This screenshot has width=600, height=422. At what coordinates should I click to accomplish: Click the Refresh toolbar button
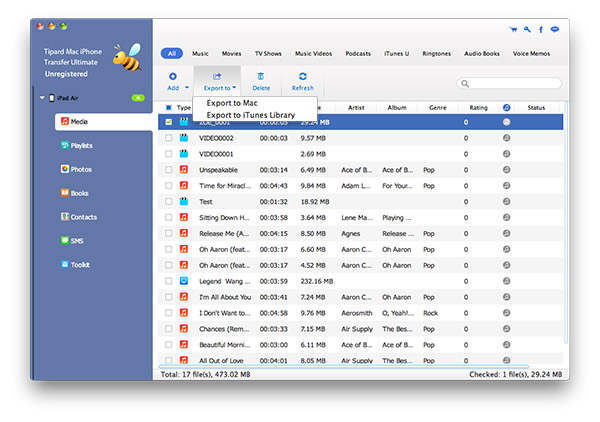click(303, 81)
